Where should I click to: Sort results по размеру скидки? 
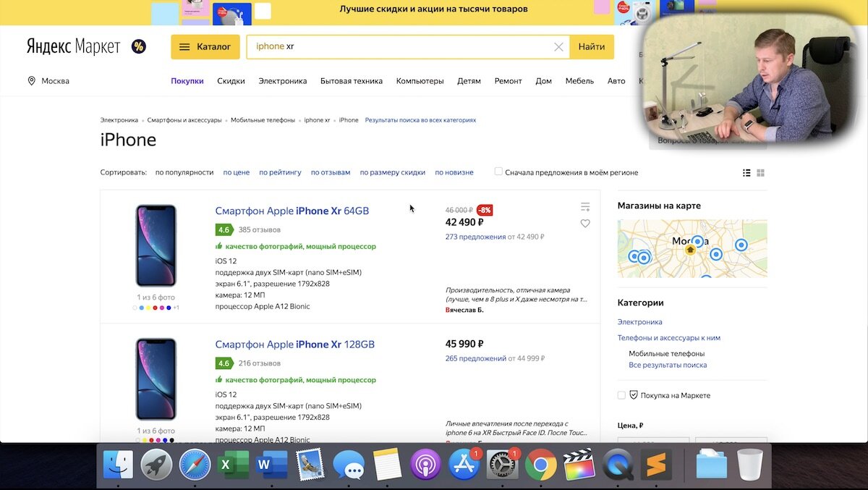tap(393, 172)
